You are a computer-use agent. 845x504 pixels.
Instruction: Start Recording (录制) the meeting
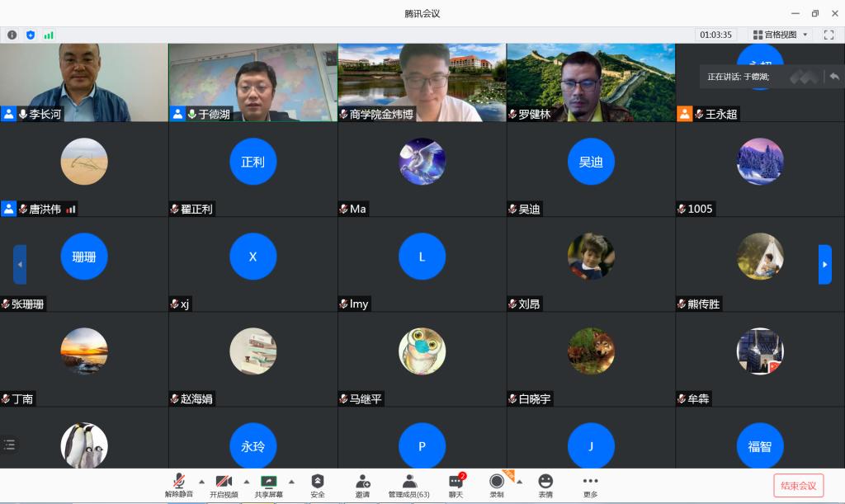pyautogui.click(x=496, y=485)
